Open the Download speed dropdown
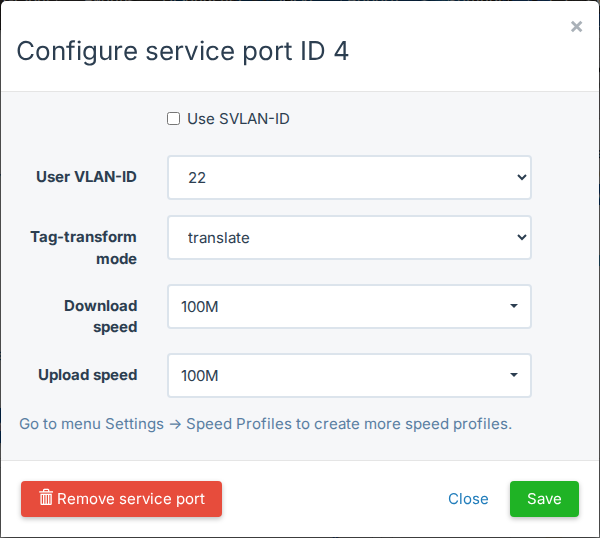The image size is (600, 538). pyautogui.click(x=349, y=306)
